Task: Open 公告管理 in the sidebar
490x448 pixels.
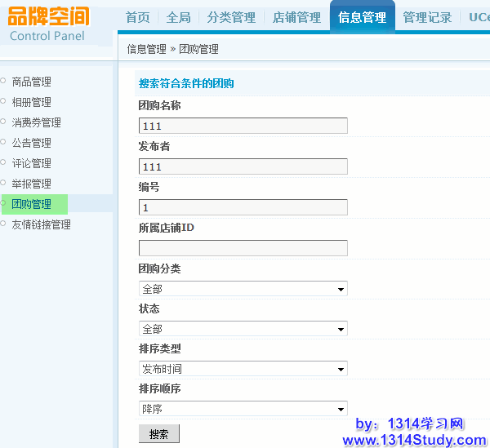Action: coord(31,143)
